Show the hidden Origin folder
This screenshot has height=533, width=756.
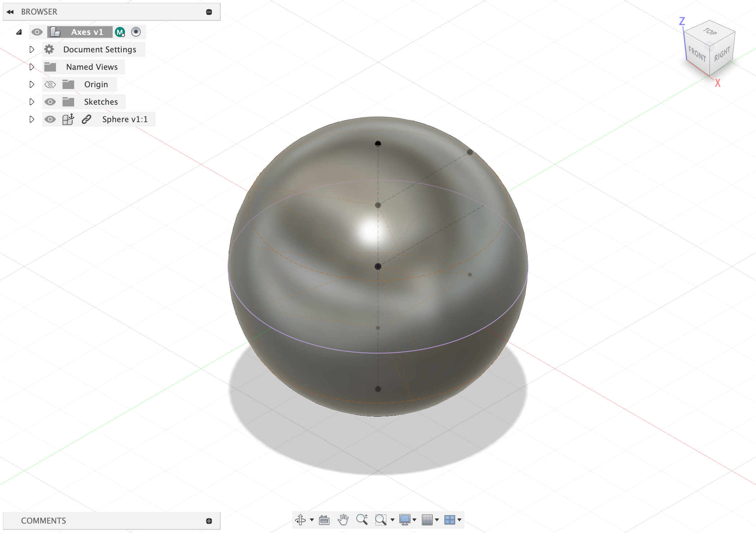click(x=51, y=84)
